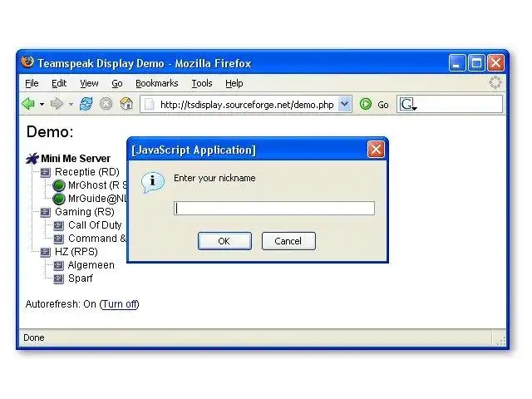This screenshot has height=399, width=532.
Task: Click MrGhost green status icon
Action: coord(59,185)
